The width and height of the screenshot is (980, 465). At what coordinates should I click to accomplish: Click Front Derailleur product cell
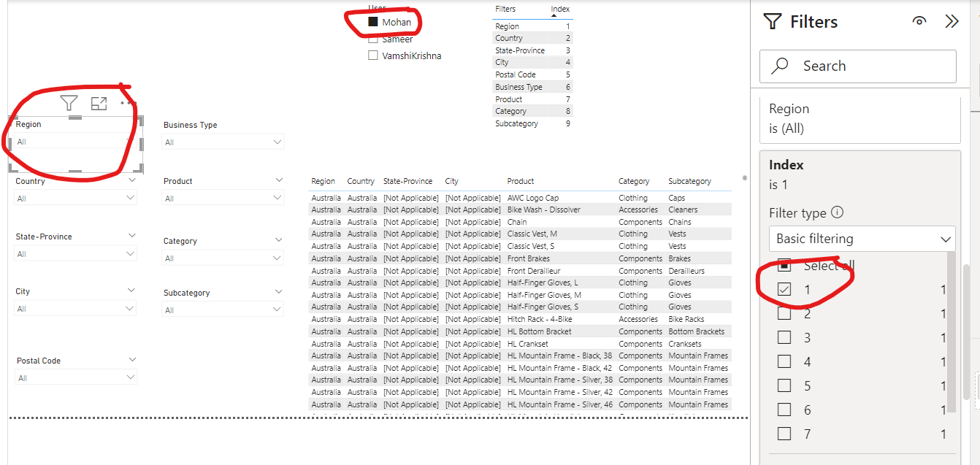533,271
